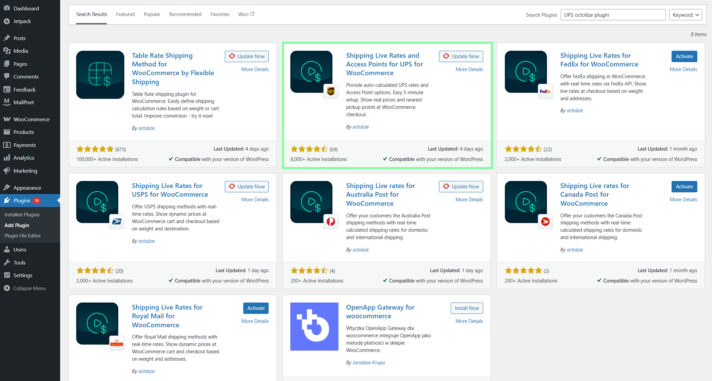View More Details for UPS Live Rates
Image resolution: width=712 pixels, height=381 pixels.
click(469, 69)
